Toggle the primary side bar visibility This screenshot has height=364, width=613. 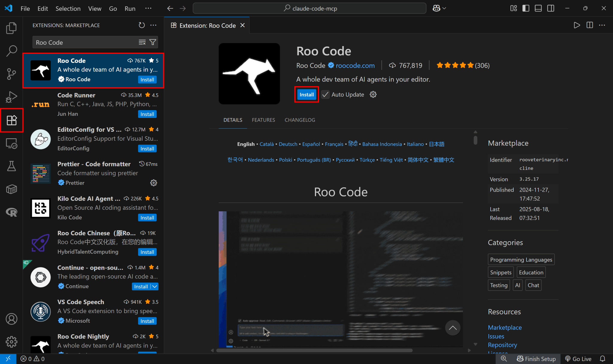[x=525, y=8]
